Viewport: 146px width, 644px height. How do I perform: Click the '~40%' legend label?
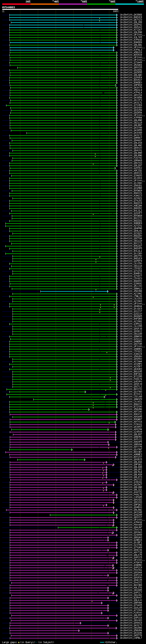point(55,2)
